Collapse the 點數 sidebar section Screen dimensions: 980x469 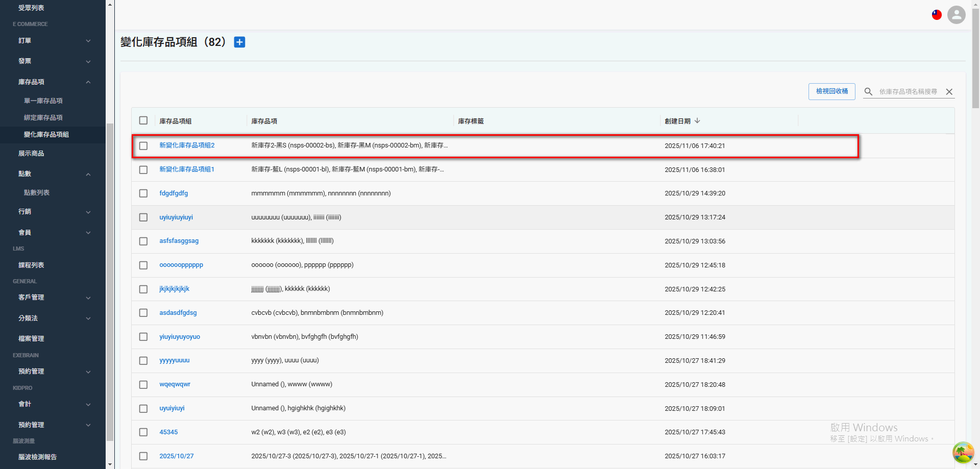click(x=53, y=174)
